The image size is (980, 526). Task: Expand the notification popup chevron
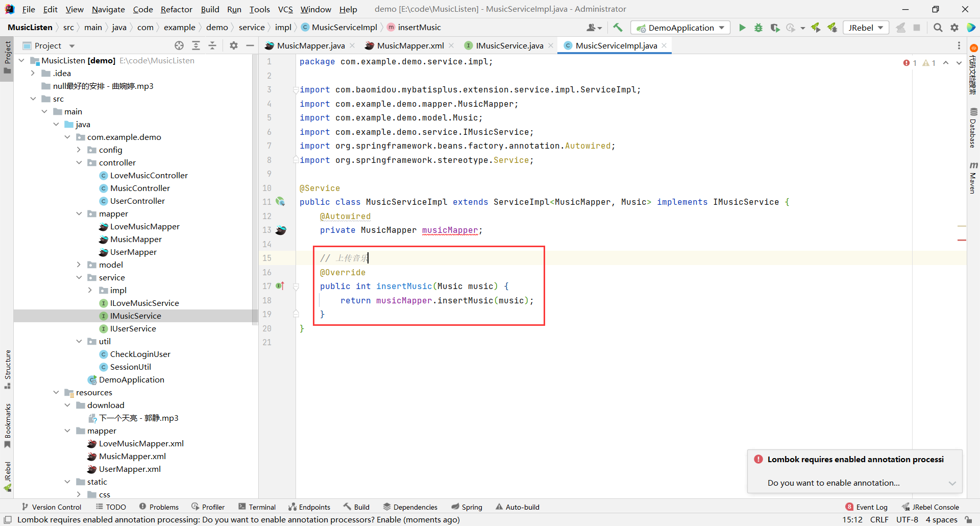[x=952, y=483]
